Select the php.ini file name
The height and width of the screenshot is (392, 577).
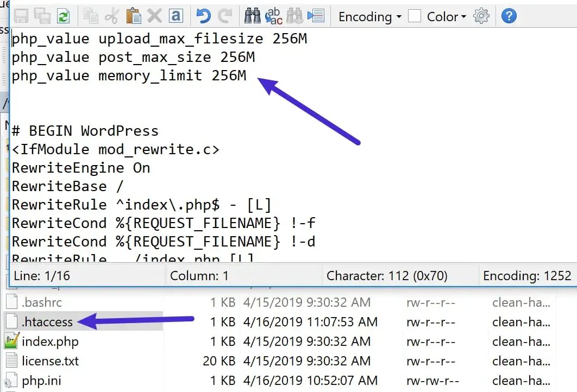click(x=41, y=381)
